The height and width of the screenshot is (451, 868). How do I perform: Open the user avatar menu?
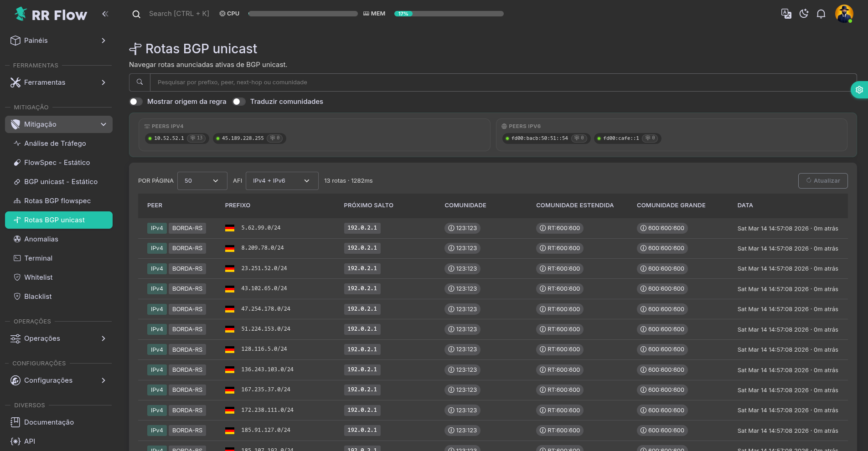844,14
